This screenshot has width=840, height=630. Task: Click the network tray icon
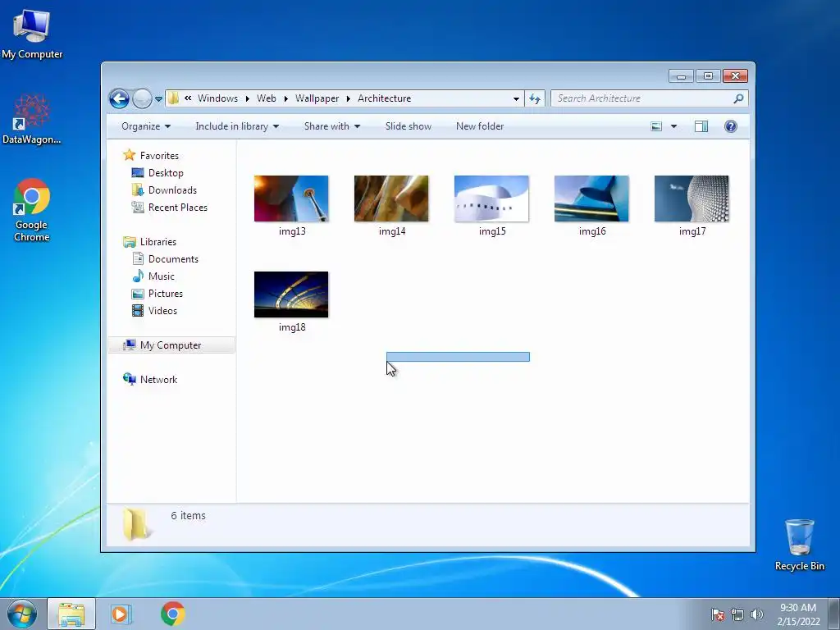coord(737,614)
